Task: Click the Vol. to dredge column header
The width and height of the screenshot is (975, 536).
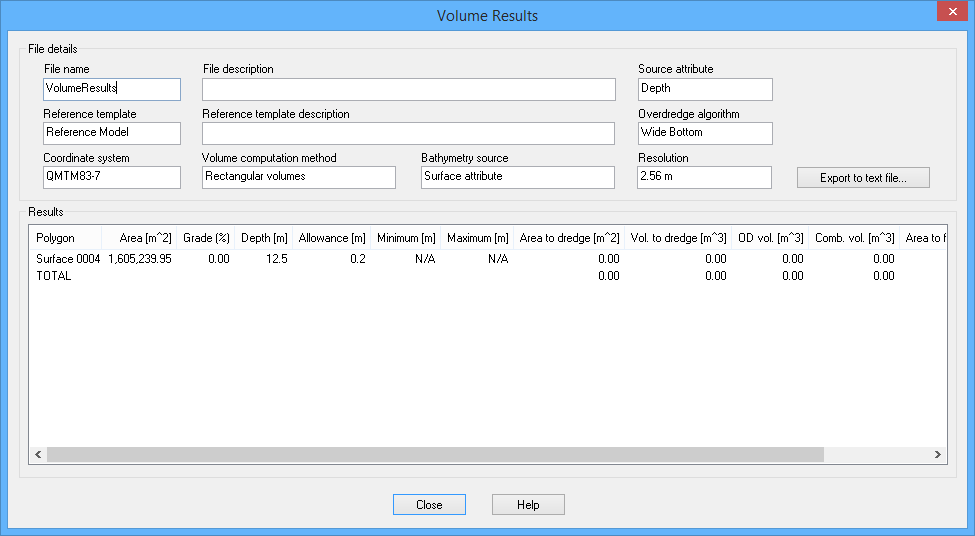Action: tap(678, 238)
